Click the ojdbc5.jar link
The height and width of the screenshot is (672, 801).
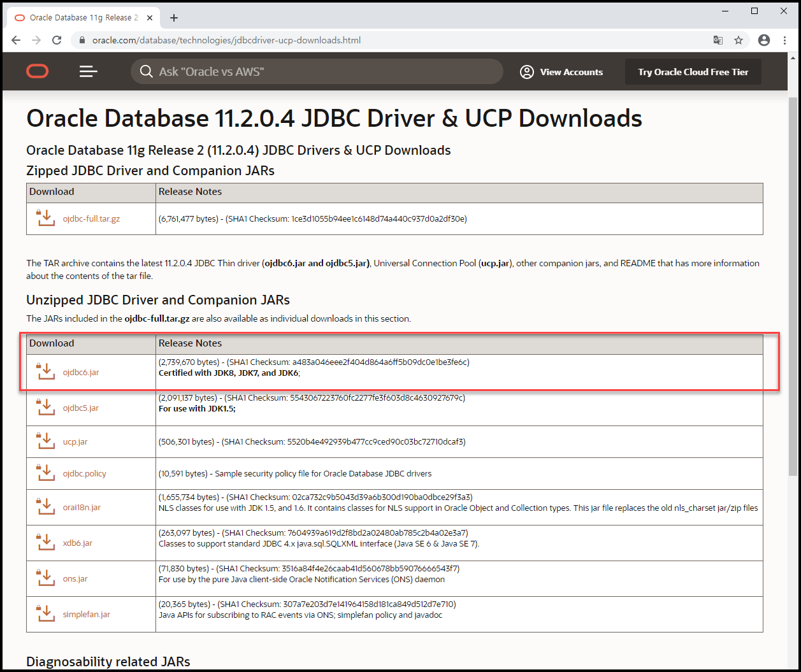[x=81, y=408]
